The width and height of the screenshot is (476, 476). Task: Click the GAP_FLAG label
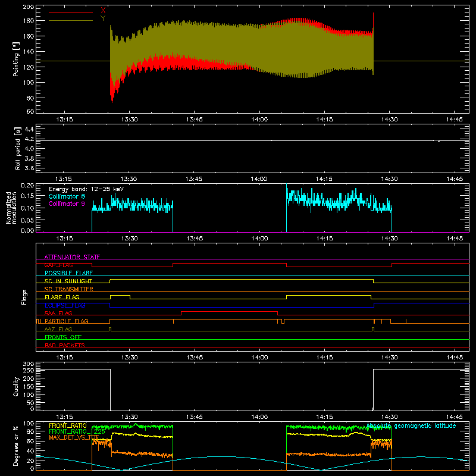pyautogui.click(x=58, y=265)
